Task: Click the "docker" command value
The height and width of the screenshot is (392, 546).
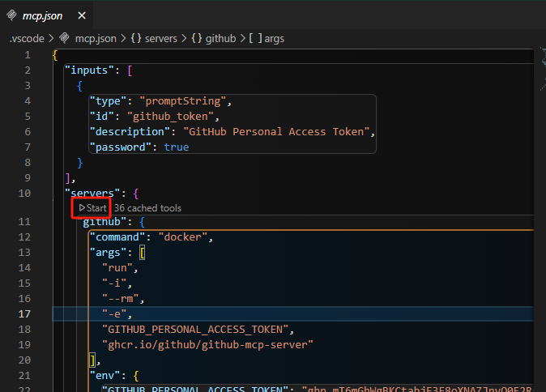Action: click(183, 237)
